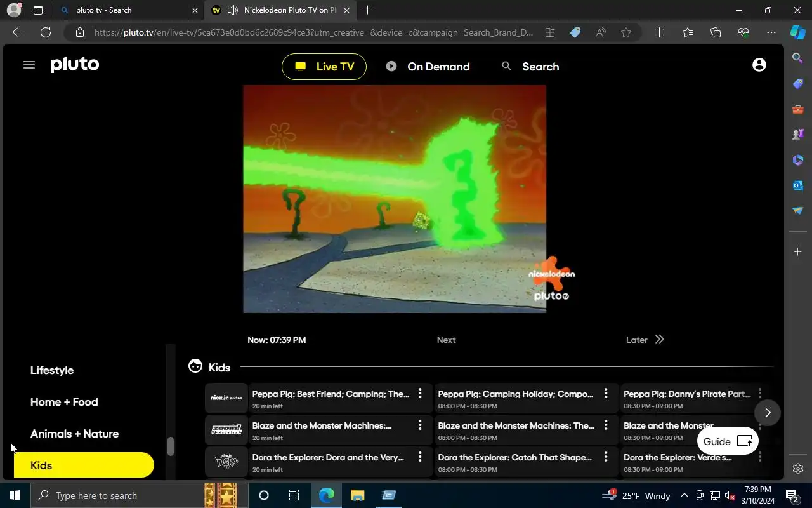Open Task View on the taskbar

tap(294, 495)
